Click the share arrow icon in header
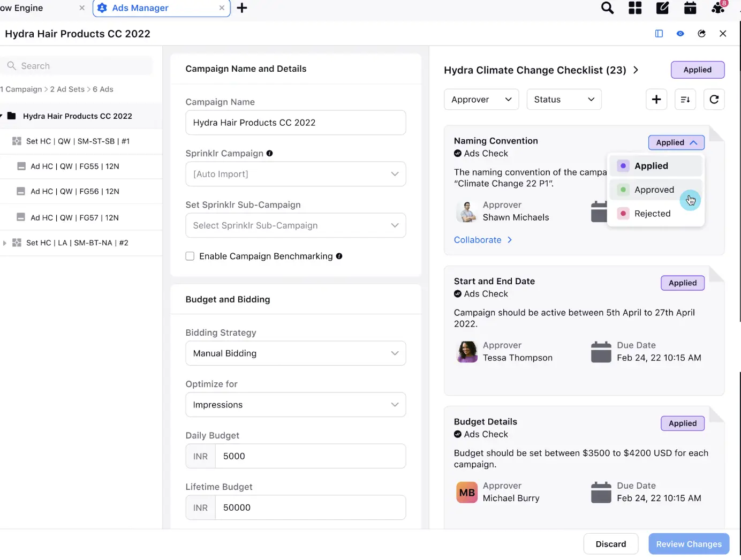741x560 pixels. tap(701, 34)
